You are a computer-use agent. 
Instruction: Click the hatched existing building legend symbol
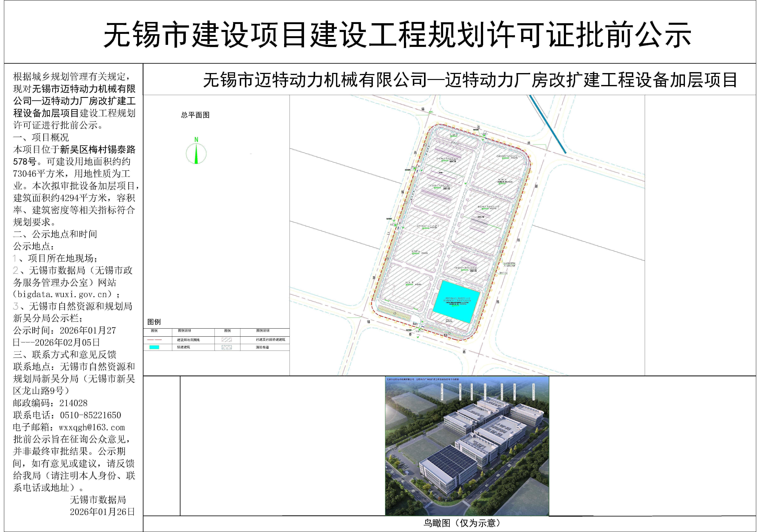point(227,340)
